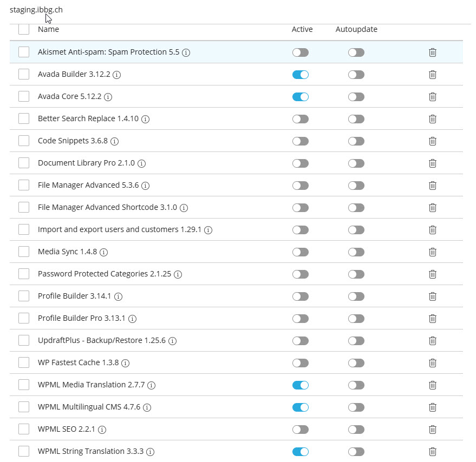Click the File Manager Advanced 5.3.6 name

88,185
